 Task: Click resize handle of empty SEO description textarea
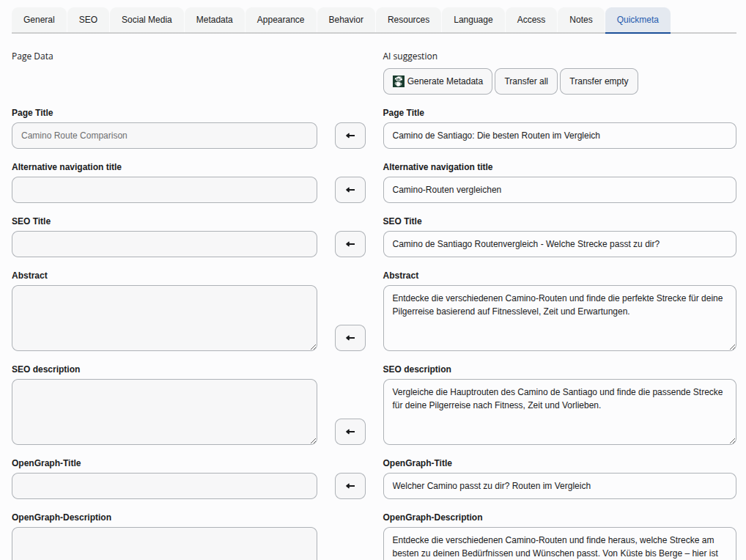tap(314, 441)
